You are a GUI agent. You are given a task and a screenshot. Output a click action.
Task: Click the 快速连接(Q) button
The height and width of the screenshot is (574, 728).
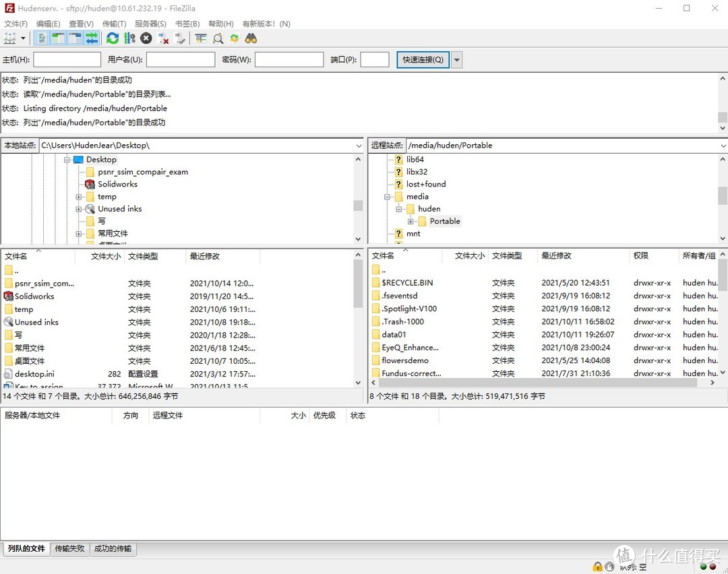point(423,59)
